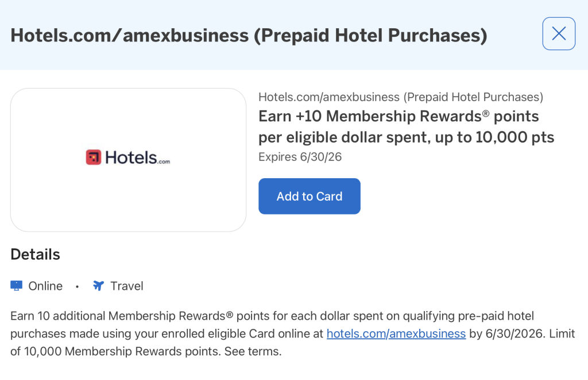Click the X icon in the blue square
This screenshot has width=588, height=380.
click(x=558, y=33)
